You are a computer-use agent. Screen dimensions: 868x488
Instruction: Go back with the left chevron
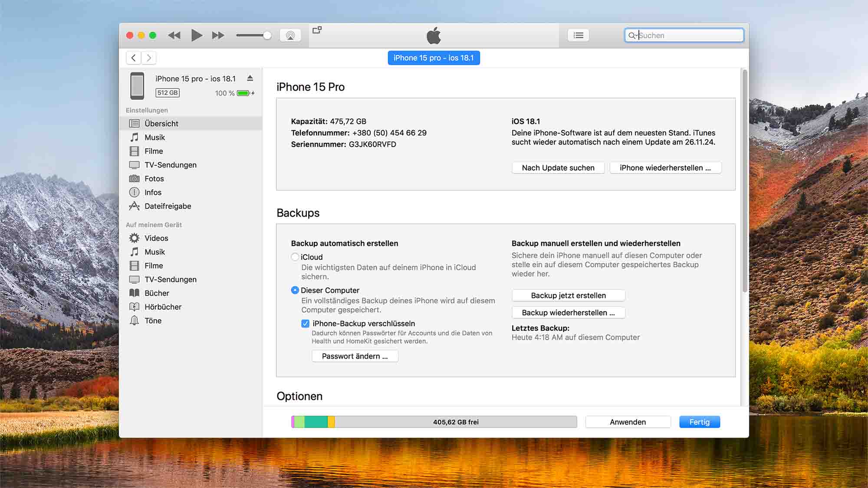tap(134, 58)
